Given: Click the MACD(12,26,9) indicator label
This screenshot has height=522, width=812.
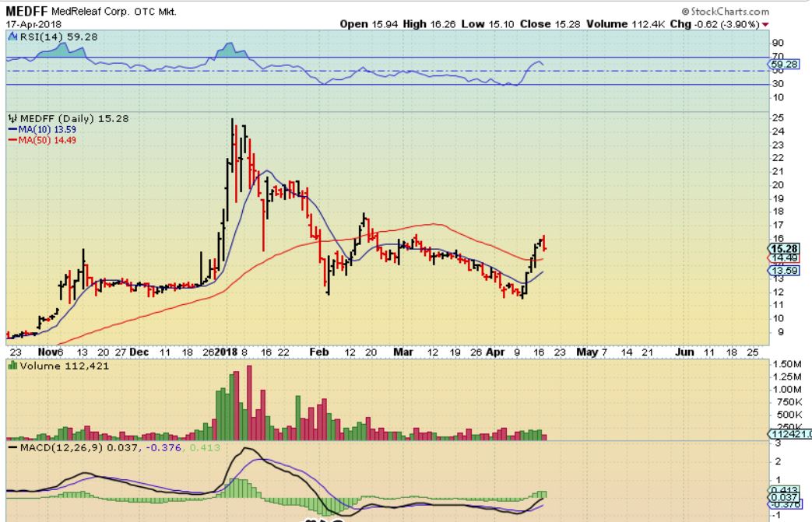Looking at the screenshot, I should tap(61, 447).
